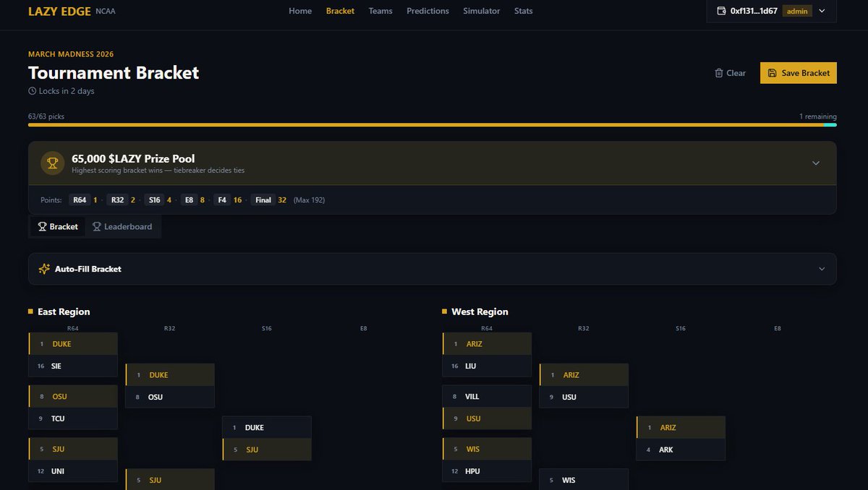Go to the Bracket nav item
Viewport: 868px width, 490px height.
point(340,11)
